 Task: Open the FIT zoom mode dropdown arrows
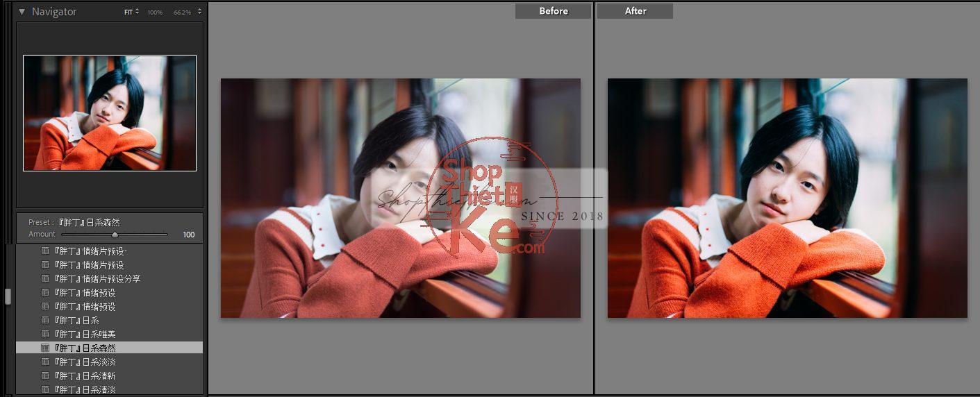tap(137, 12)
